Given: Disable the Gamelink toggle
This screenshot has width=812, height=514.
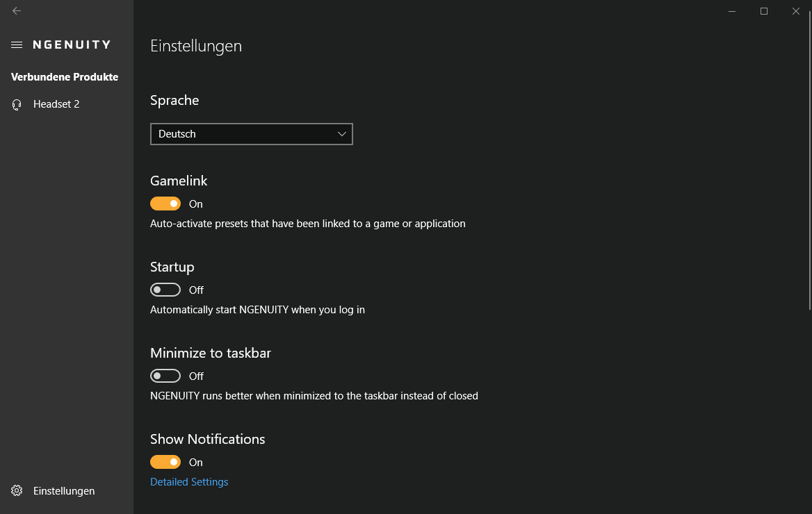Looking at the screenshot, I should (165, 204).
